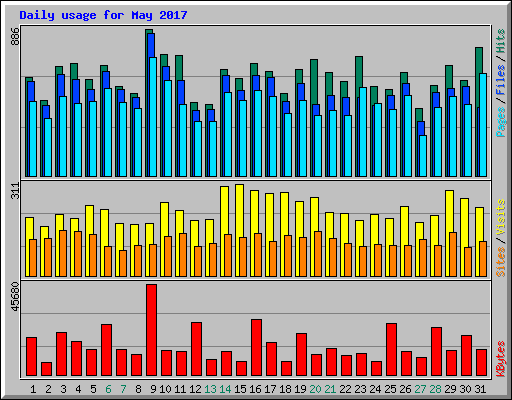
Task: Select green weekend day label 14
Action: [225, 389]
